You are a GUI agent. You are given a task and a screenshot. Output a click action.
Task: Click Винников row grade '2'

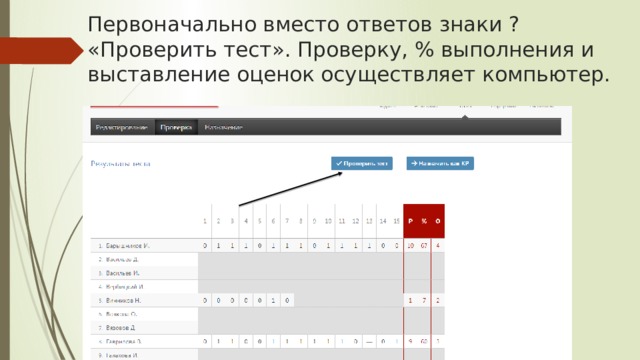(x=438, y=300)
